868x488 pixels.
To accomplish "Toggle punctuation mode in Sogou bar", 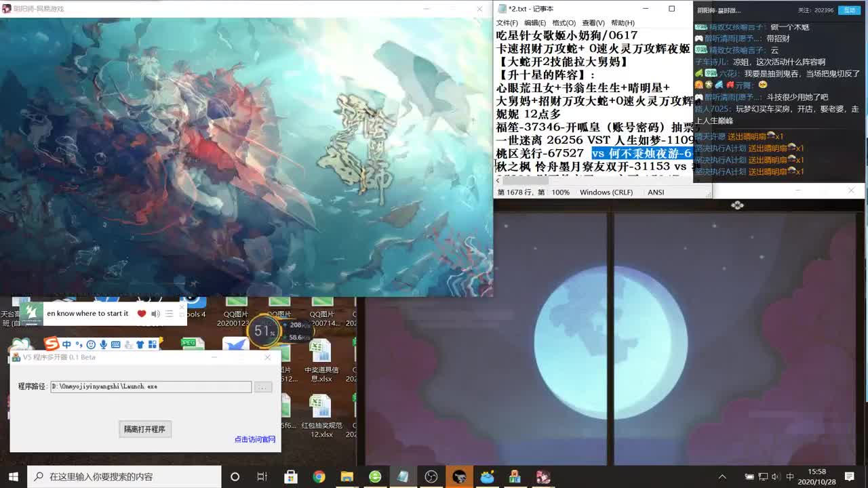I will click(x=79, y=344).
